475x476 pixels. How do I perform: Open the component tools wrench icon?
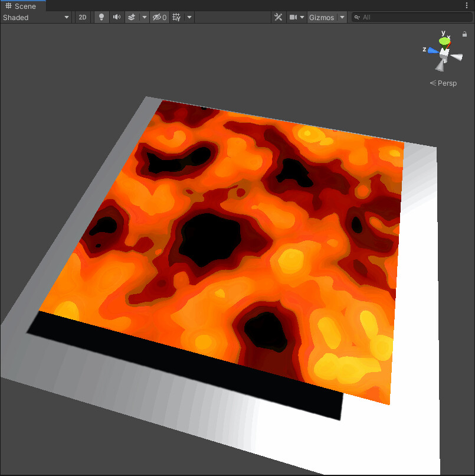(278, 17)
